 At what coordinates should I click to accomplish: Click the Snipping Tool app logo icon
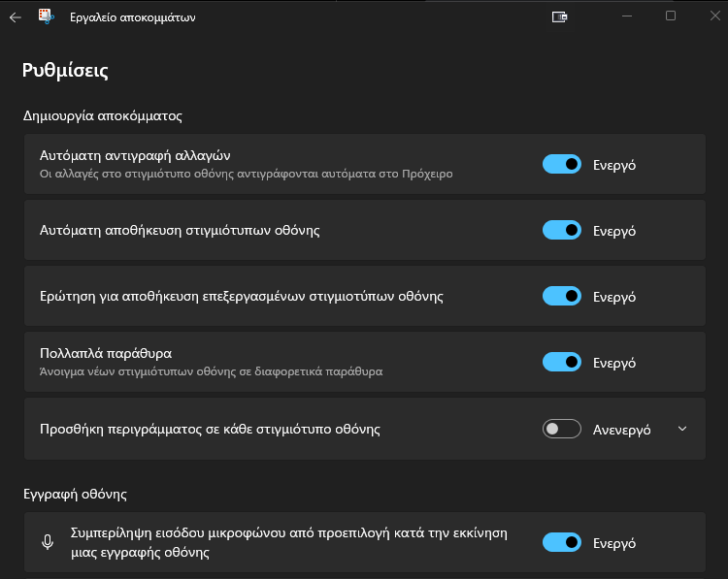(x=46, y=16)
